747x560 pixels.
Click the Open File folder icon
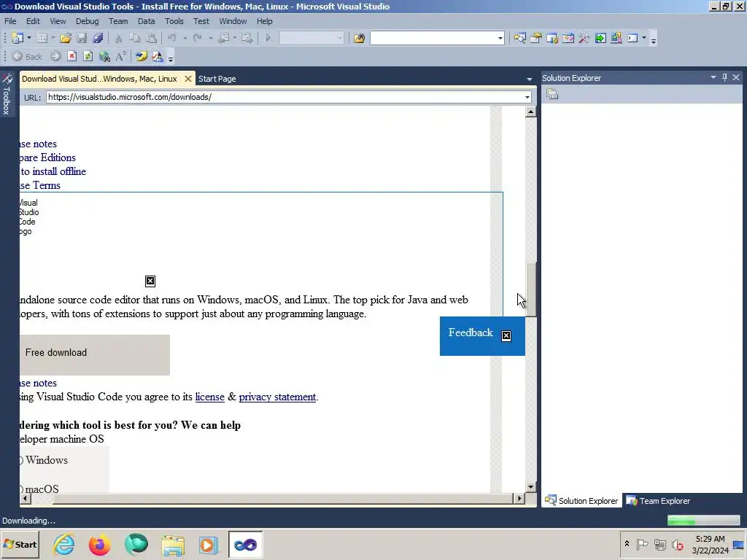click(x=66, y=38)
